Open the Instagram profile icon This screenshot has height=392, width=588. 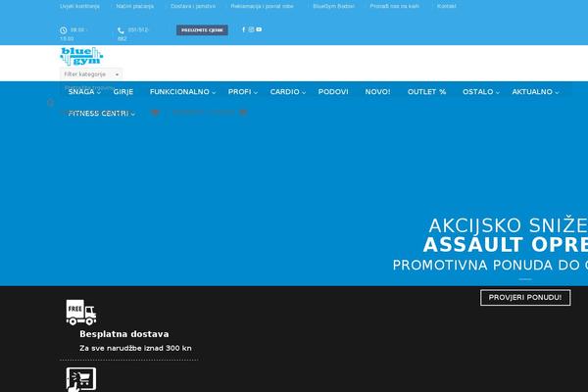(x=251, y=29)
